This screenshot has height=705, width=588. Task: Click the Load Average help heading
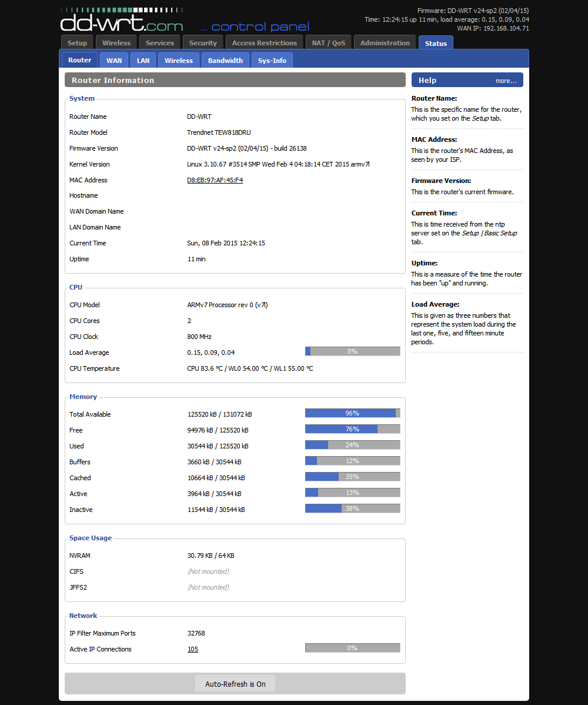tap(435, 304)
